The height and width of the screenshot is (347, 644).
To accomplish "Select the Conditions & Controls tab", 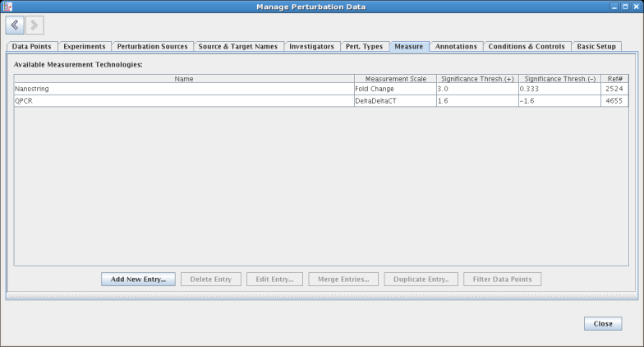I will click(x=526, y=47).
